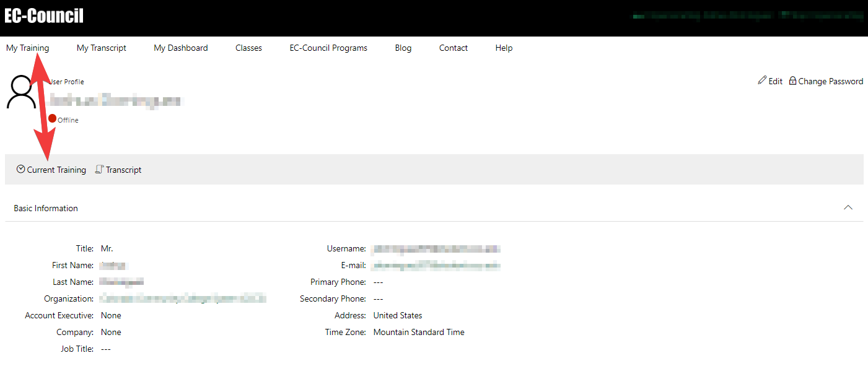The height and width of the screenshot is (366, 868).
Task: Switch to the Transcript tab
Action: tap(118, 169)
